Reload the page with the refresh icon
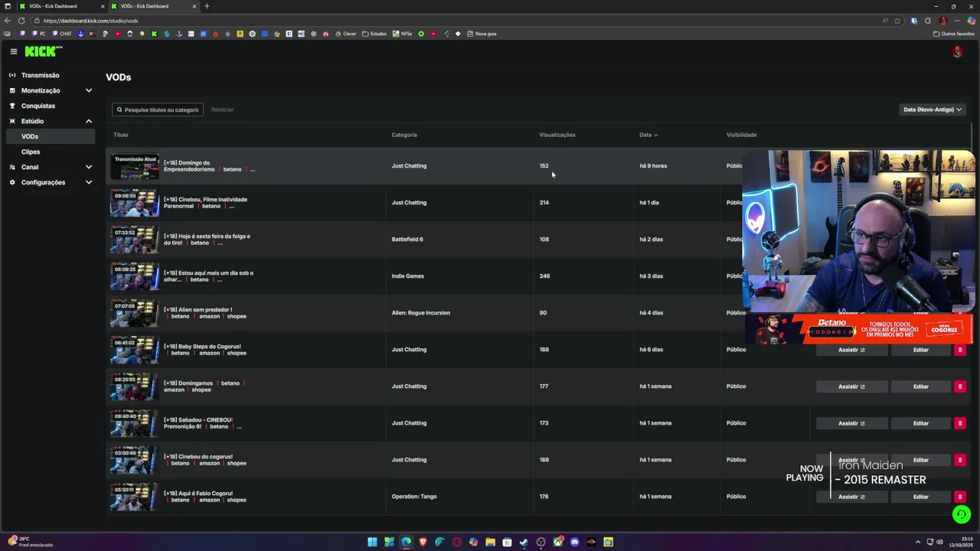The height and width of the screenshot is (551, 980). [x=21, y=21]
